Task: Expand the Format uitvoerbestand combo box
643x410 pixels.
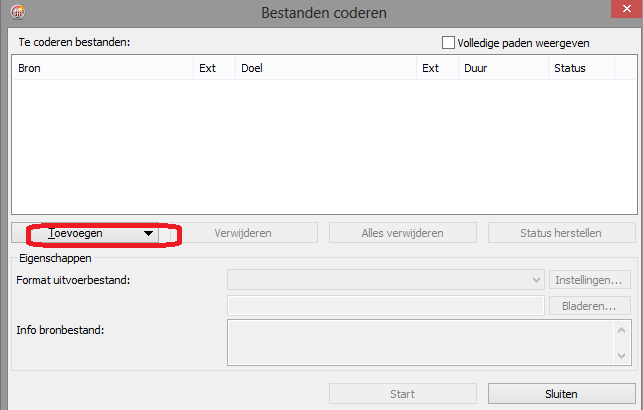Action: click(x=385, y=280)
